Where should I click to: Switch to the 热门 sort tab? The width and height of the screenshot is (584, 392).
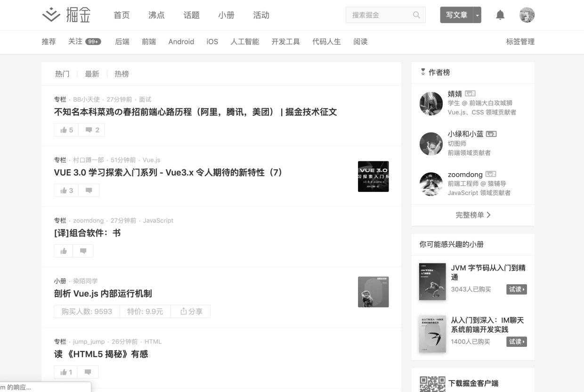[x=62, y=74]
